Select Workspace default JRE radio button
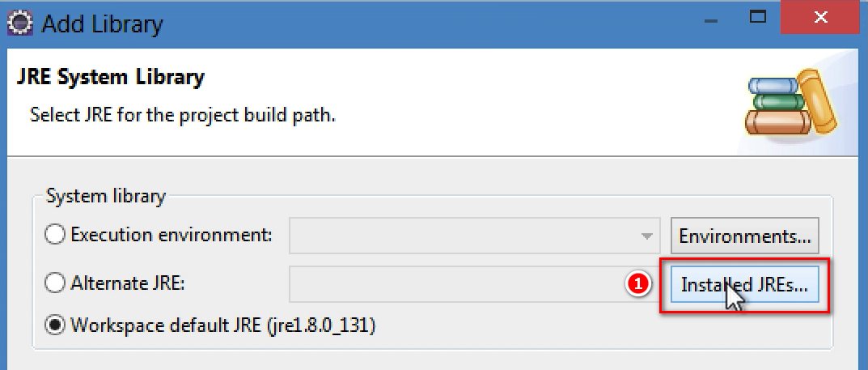The height and width of the screenshot is (370, 868). tap(55, 325)
